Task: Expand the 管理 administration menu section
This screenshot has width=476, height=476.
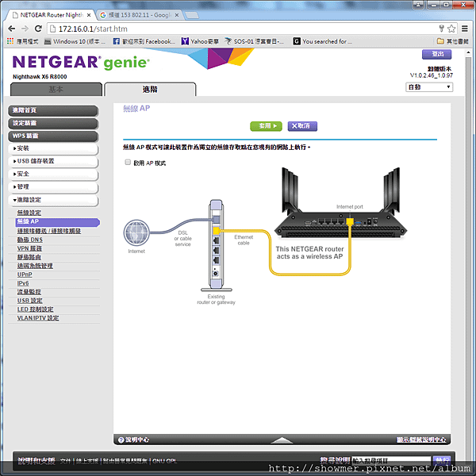Action: coord(53,186)
